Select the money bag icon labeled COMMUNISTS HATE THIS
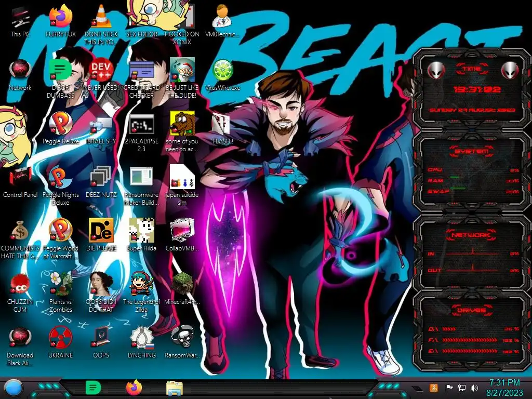 click(x=20, y=231)
